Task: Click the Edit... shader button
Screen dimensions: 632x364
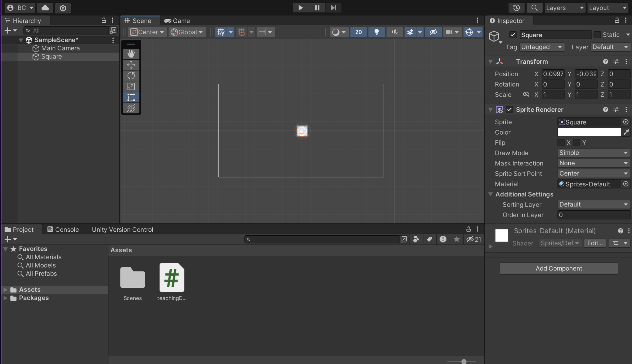Action: pos(595,243)
